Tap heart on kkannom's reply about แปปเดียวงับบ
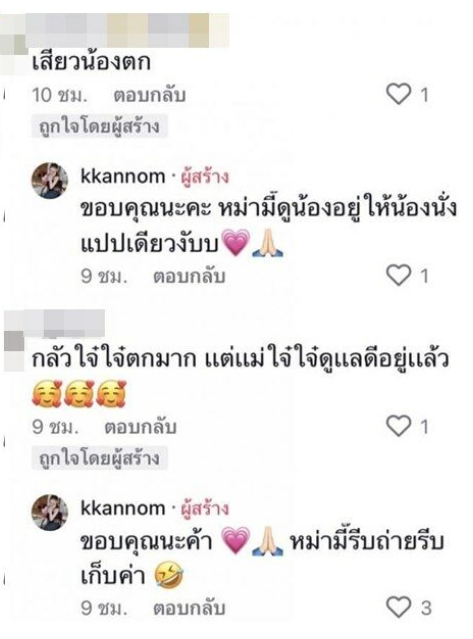 [398, 275]
